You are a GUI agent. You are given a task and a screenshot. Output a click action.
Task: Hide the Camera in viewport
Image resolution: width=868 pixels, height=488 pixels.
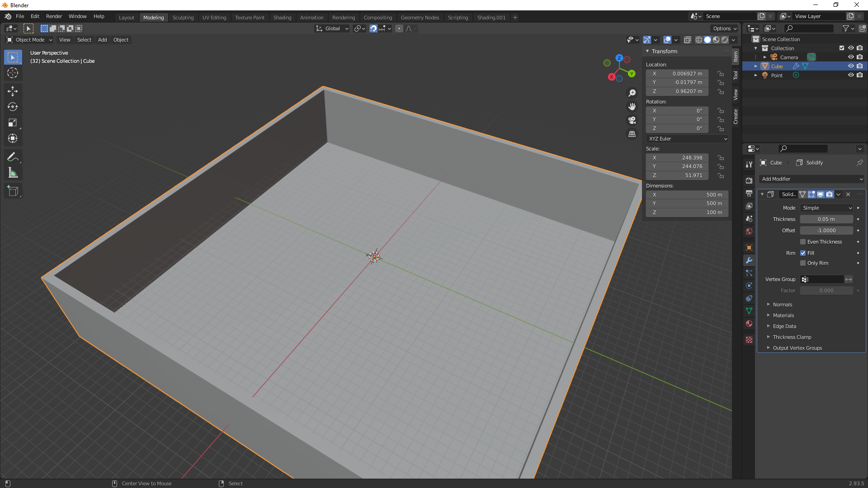click(x=851, y=57)
